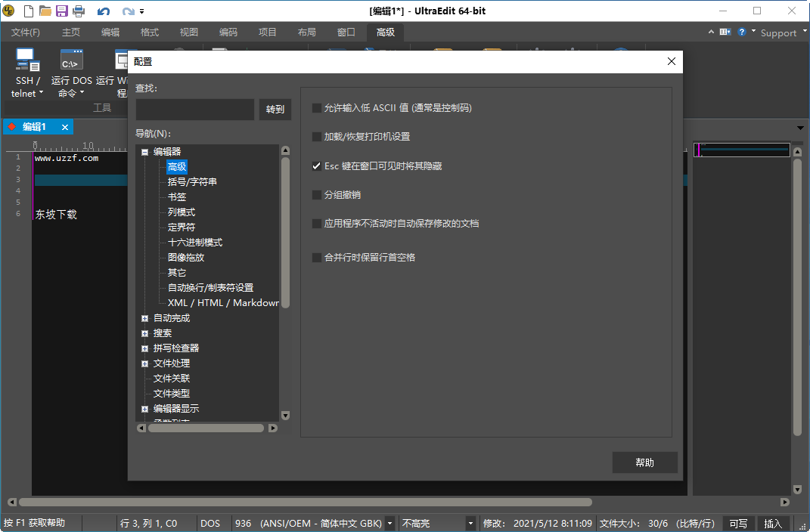Expand the 文件处理 tree node
The width and height of the screenshot is (810, 532).
(144, 363)
